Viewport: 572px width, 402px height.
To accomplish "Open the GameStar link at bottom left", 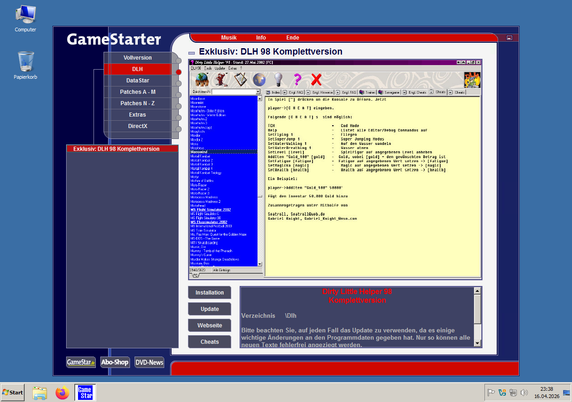I will [x=81, y=362].
